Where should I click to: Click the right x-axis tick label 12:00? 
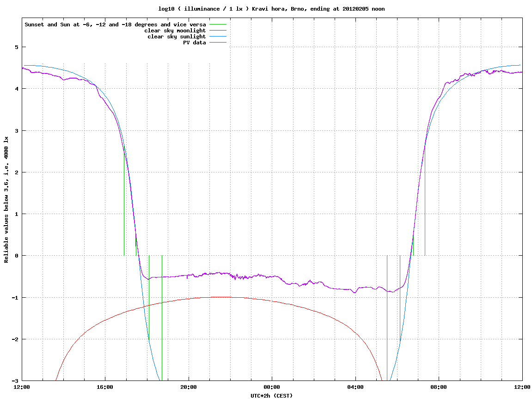(522, 387)
